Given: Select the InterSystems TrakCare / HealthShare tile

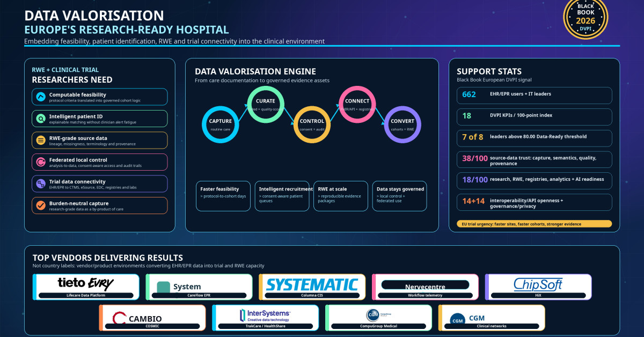Looking at the screenshot, I should click(x=265, y=318).
